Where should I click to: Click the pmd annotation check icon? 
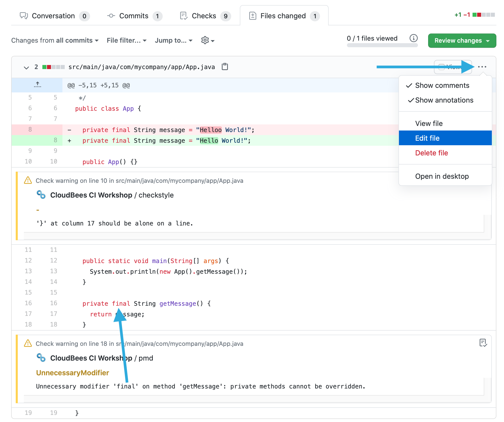483,343
